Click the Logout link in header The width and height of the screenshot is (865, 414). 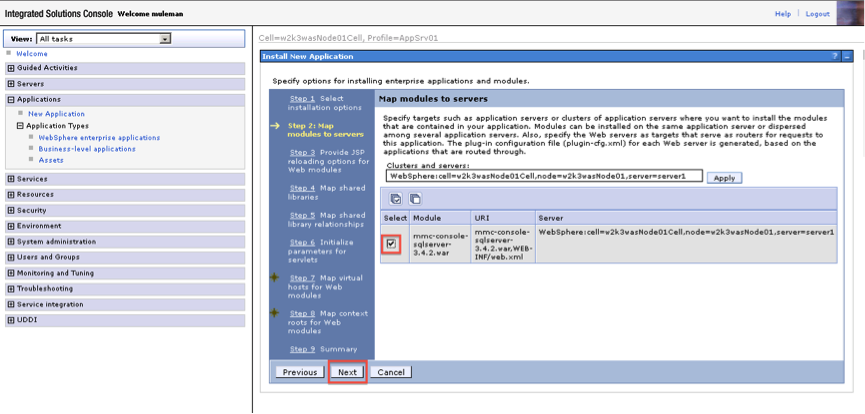pyautogui.click(x=817, y=14)
